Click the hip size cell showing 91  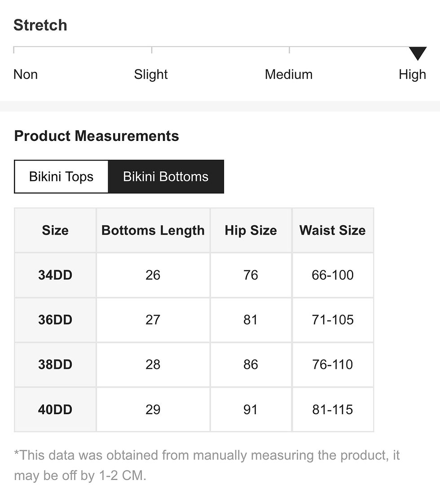point(251,409)
